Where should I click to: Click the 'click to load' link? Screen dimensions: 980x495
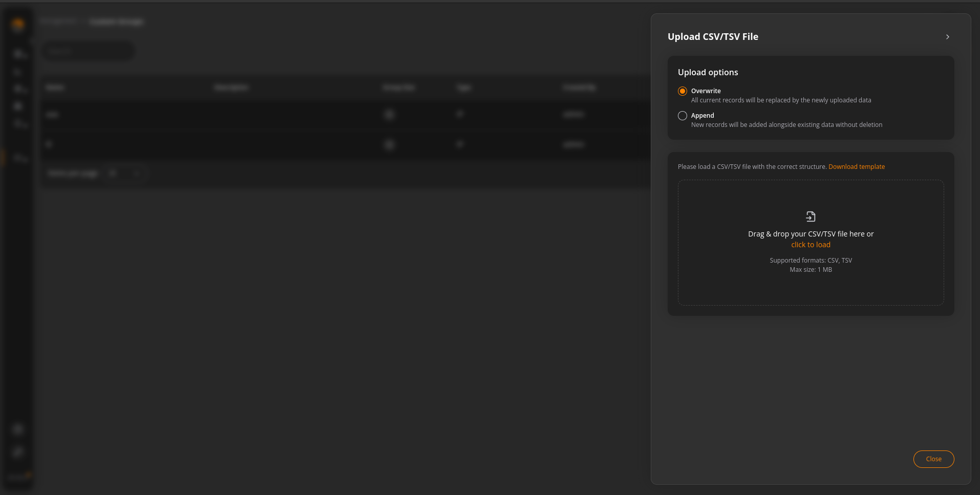pos(811,245)
